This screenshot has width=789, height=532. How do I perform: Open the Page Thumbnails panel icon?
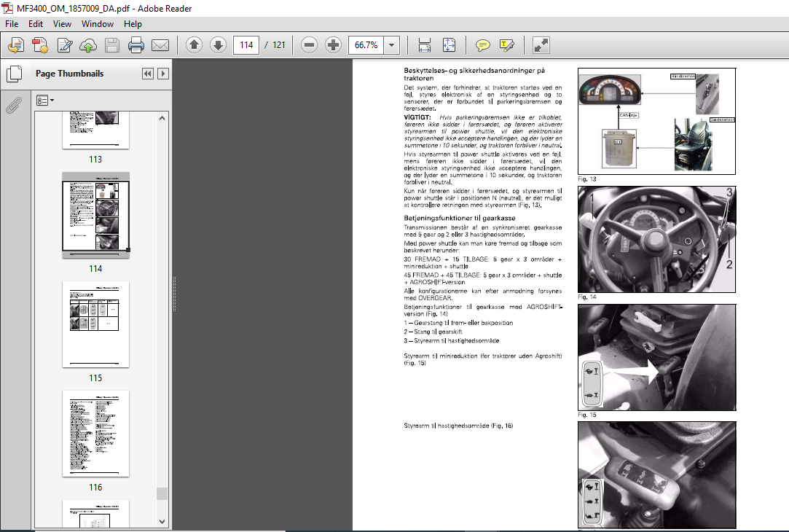pos(14,74)
